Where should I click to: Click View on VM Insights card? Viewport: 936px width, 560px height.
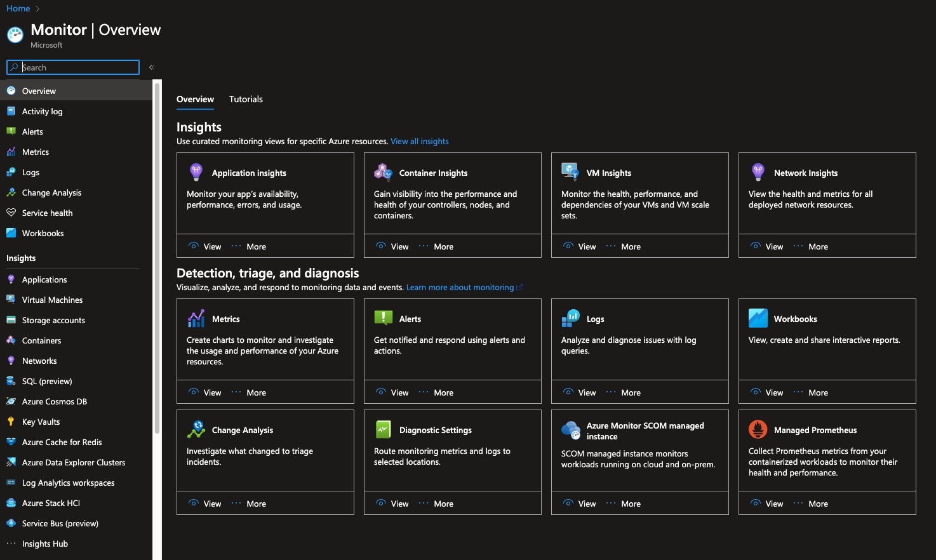click(x=580, y=246)
